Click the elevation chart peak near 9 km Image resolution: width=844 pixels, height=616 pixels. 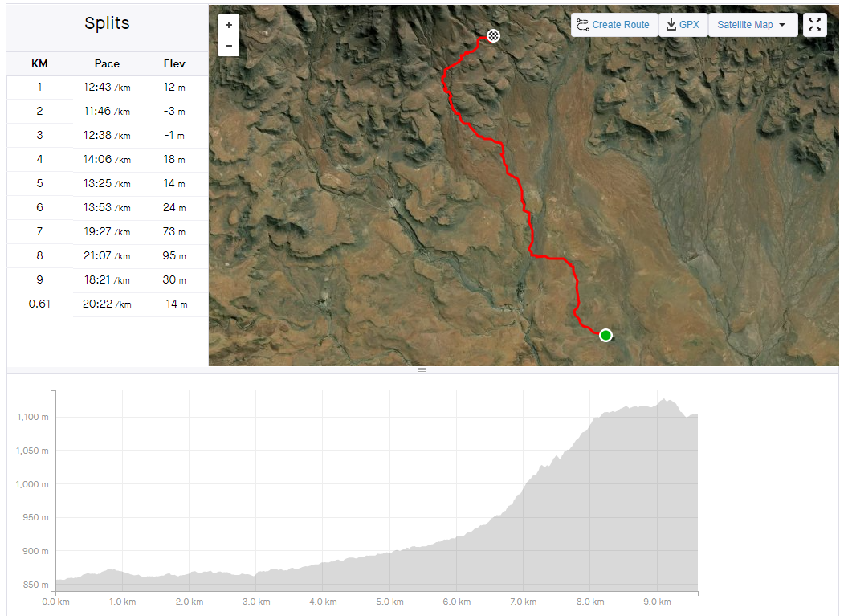click(665, 400)
